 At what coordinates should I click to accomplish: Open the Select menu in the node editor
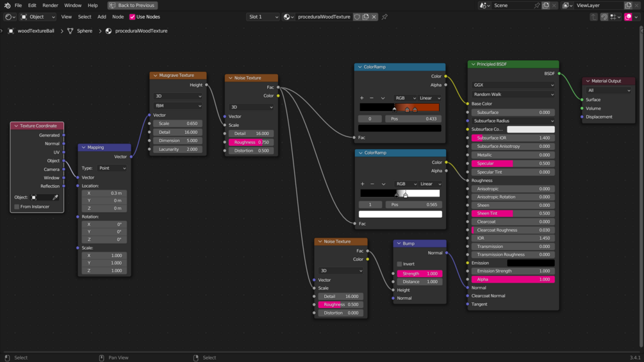point(85,17)
